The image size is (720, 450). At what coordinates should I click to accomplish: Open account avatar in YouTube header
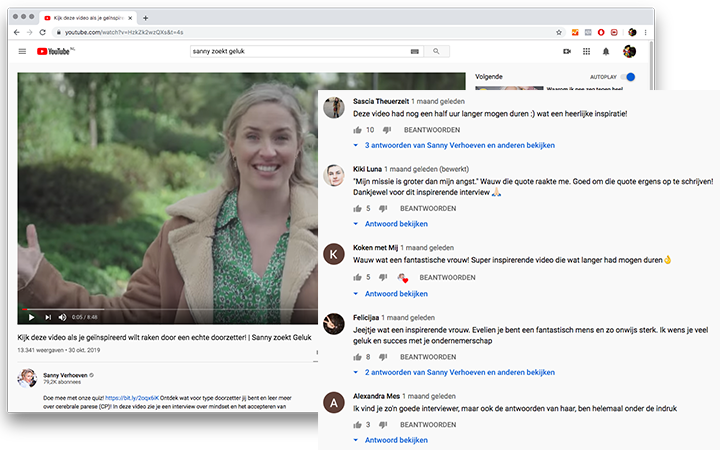629,51
